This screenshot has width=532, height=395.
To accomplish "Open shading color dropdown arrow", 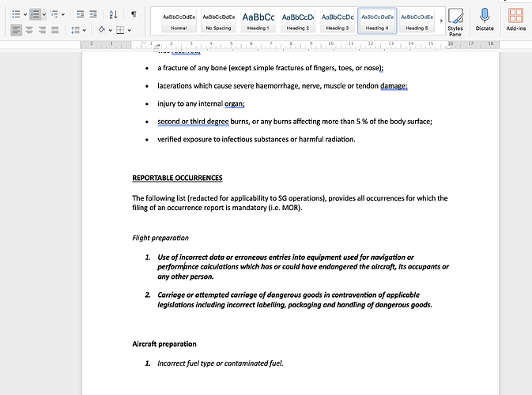I will (x=110, y=31).
